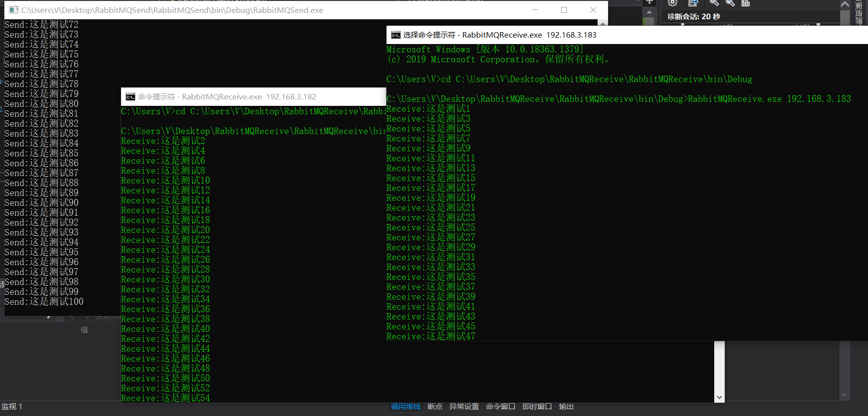The image size is (868, 416).
Task: Open diagnostic tools settings gear icon
Action: click(x=672, y=3)
